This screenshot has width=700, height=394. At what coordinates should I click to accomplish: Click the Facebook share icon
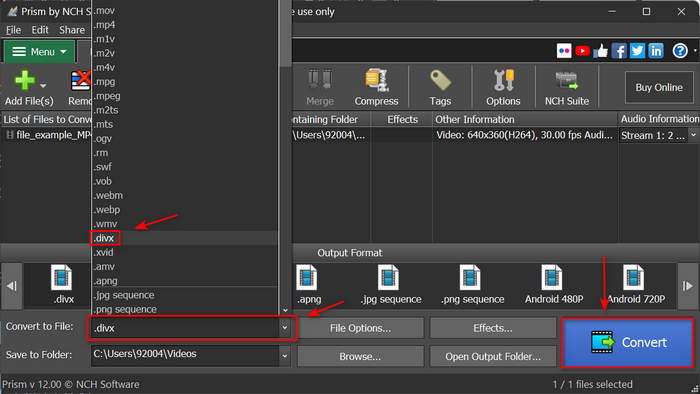click(x=619, y=51)
